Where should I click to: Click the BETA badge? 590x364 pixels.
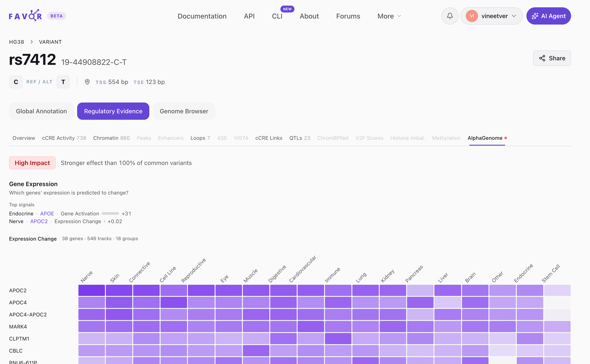pos(57,16)
